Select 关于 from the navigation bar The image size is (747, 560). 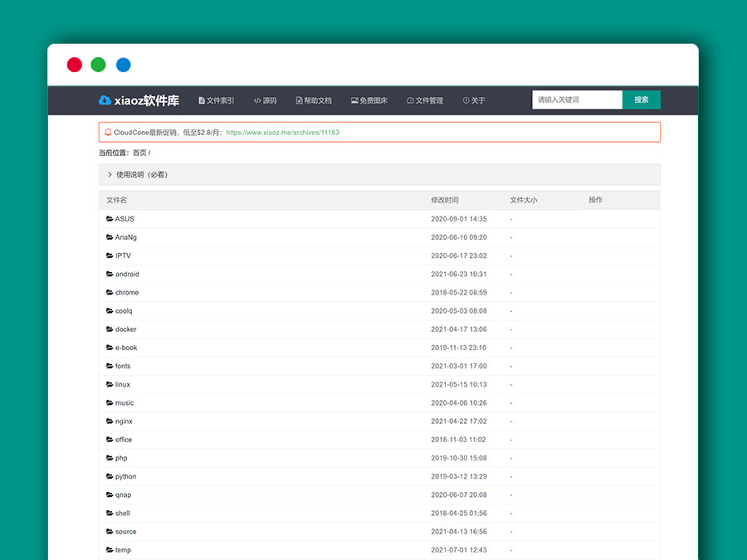pyautogui.click(x=474, y=99)
